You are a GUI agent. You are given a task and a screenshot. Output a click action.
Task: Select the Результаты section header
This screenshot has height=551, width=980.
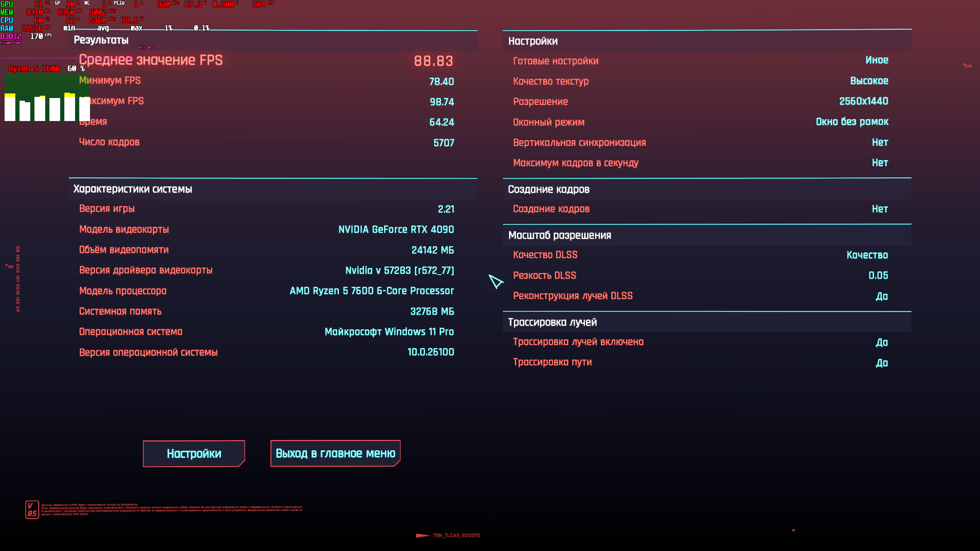coord(101,40)
